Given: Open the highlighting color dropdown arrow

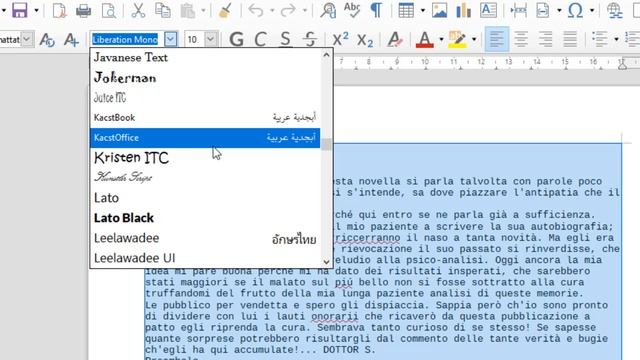Looking at the screenshot, I should [474, 40].
